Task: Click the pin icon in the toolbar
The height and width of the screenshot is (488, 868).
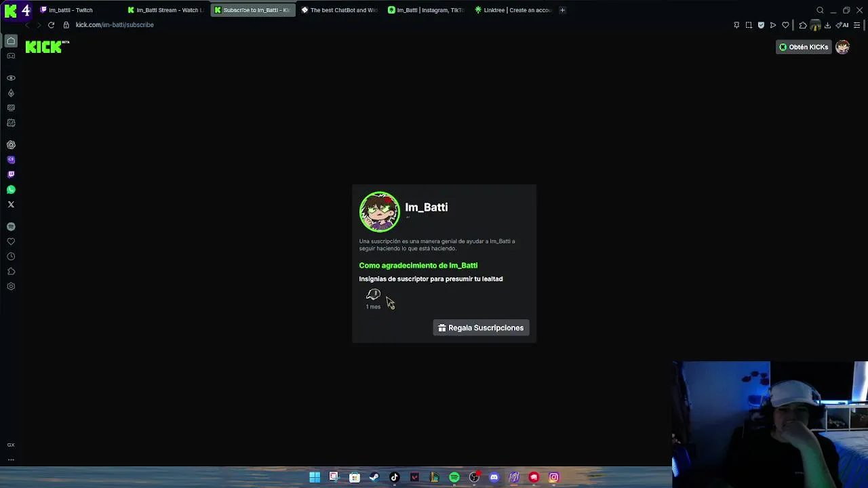Action: point(736,25)
